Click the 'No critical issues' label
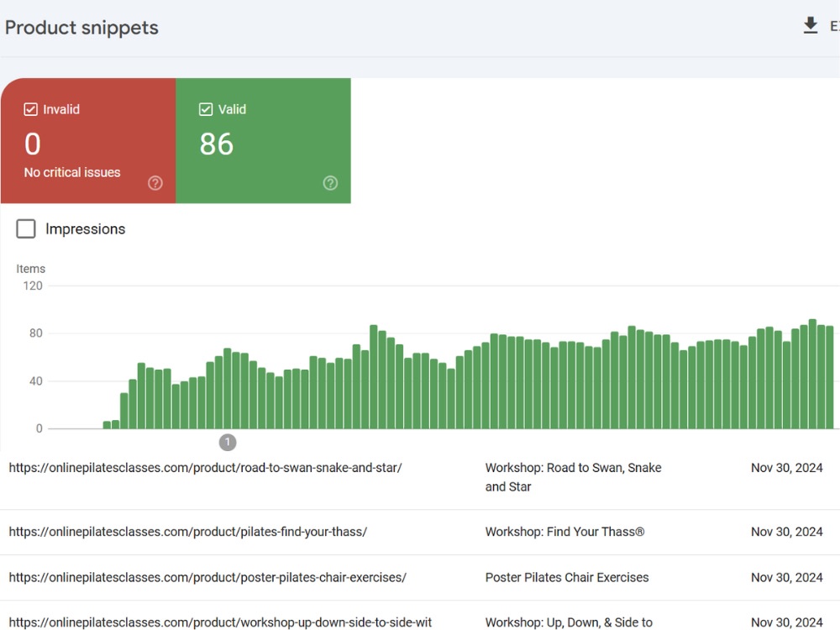The height and width of the screenshot is (630, 840). coord(72,172)
